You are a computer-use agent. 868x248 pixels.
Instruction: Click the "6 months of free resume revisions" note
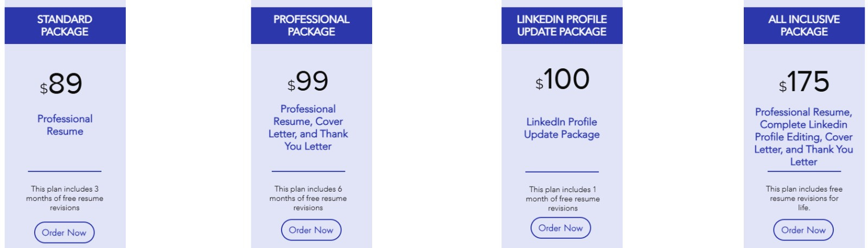308,198
